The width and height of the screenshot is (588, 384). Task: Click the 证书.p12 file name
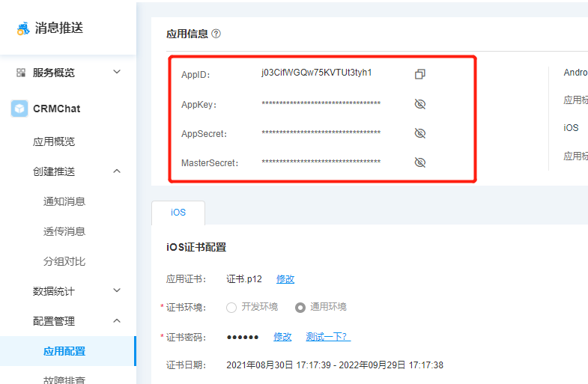244,279
